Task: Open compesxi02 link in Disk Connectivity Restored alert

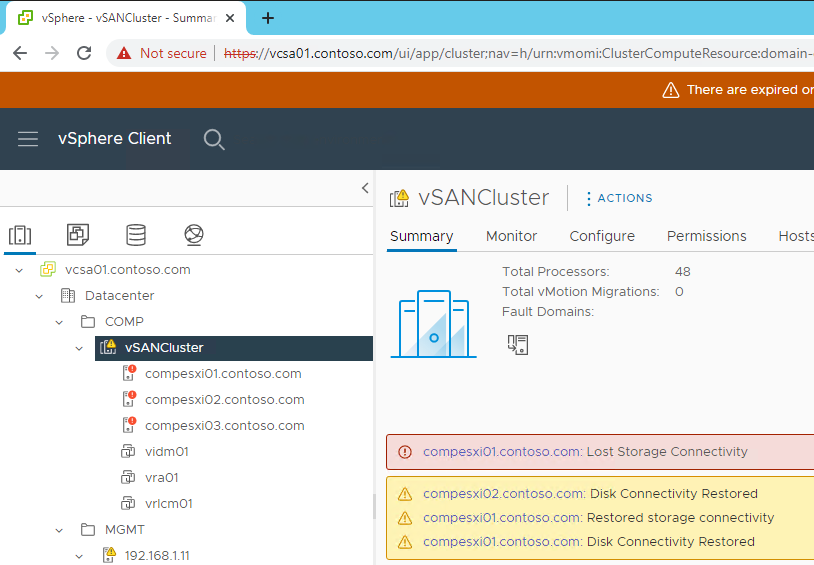Action: (503, 494)
